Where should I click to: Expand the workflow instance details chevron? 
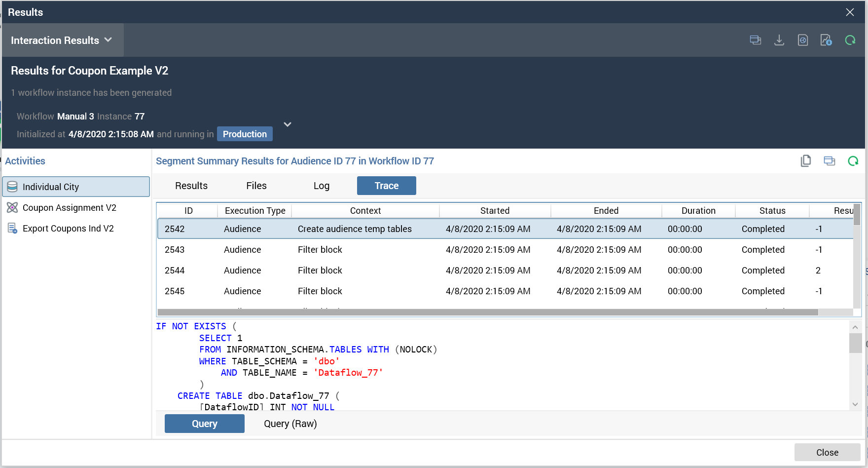(288, 124)
